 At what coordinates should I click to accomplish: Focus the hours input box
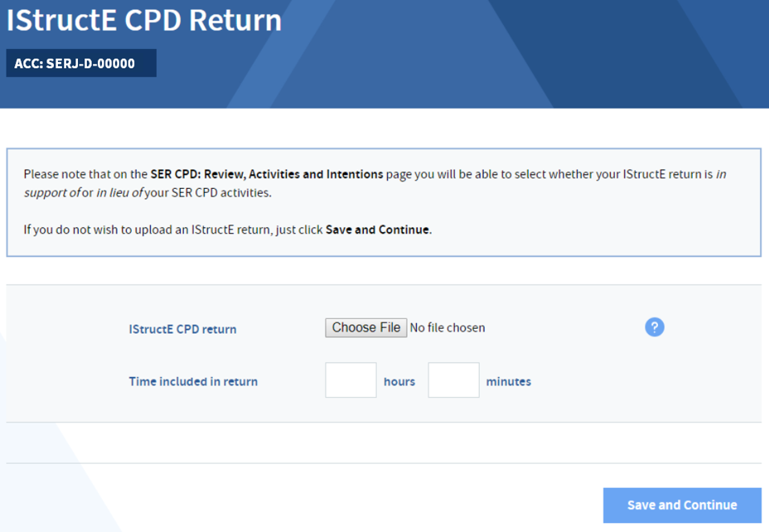351,380
